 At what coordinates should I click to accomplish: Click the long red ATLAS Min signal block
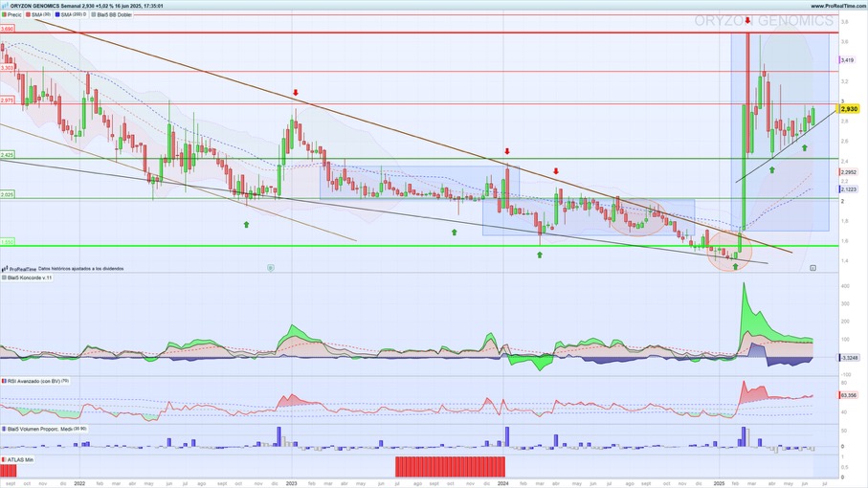tap(450, 466)
